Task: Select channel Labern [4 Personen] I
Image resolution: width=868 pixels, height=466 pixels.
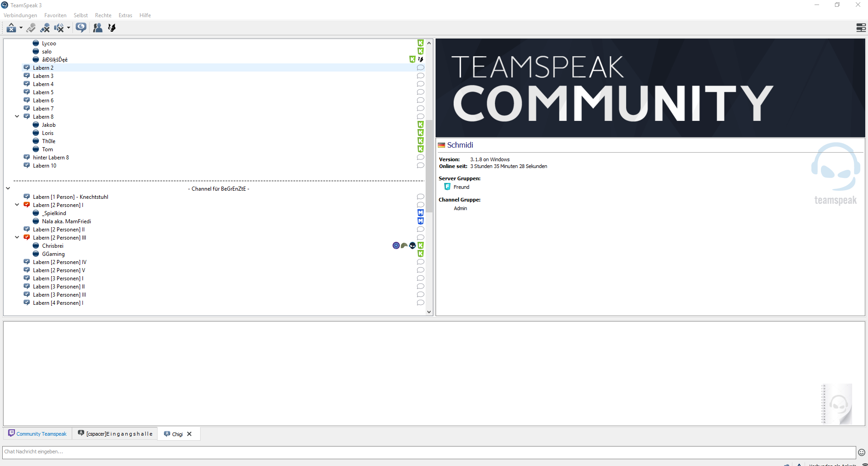Action: pyautogui.click(x=58, y=303)
